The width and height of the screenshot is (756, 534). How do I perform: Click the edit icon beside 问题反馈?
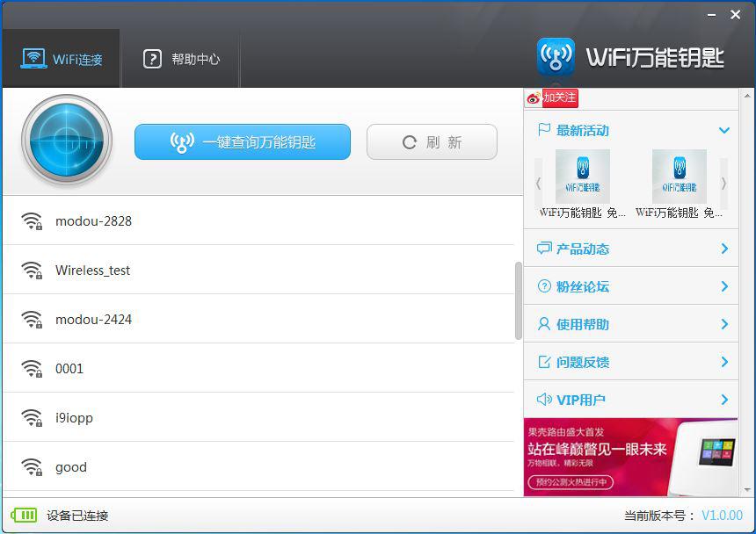click(x=544, y=362)
